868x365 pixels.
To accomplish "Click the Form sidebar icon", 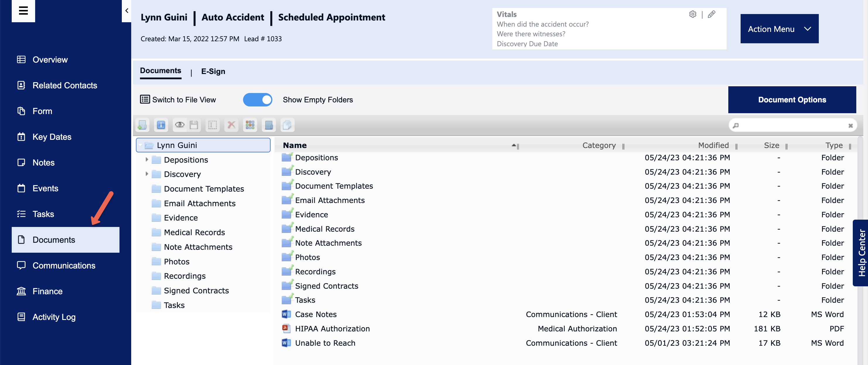I will click(x=21, y=111).
